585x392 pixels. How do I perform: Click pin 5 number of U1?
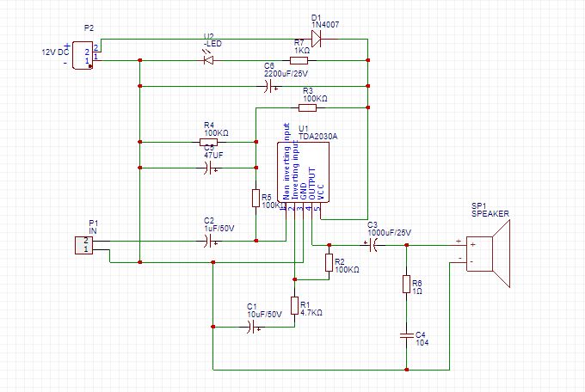[x=317, y=208]
